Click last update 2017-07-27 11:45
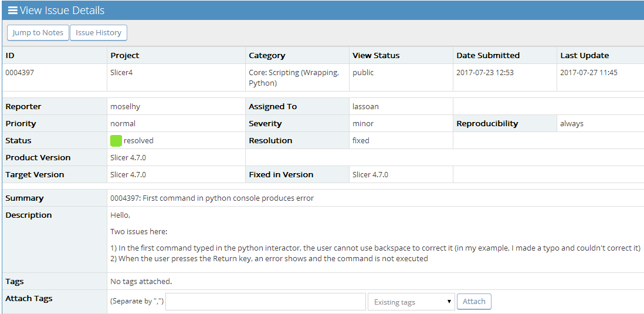Screen dimensions: 644x314 click(x=588, y=73)
